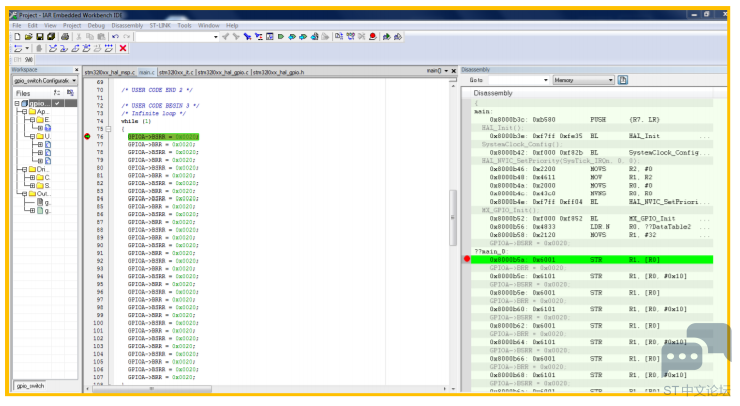Click the 'while (1)' code line
This screenshot has width=740, height=406.
[136, 121]
